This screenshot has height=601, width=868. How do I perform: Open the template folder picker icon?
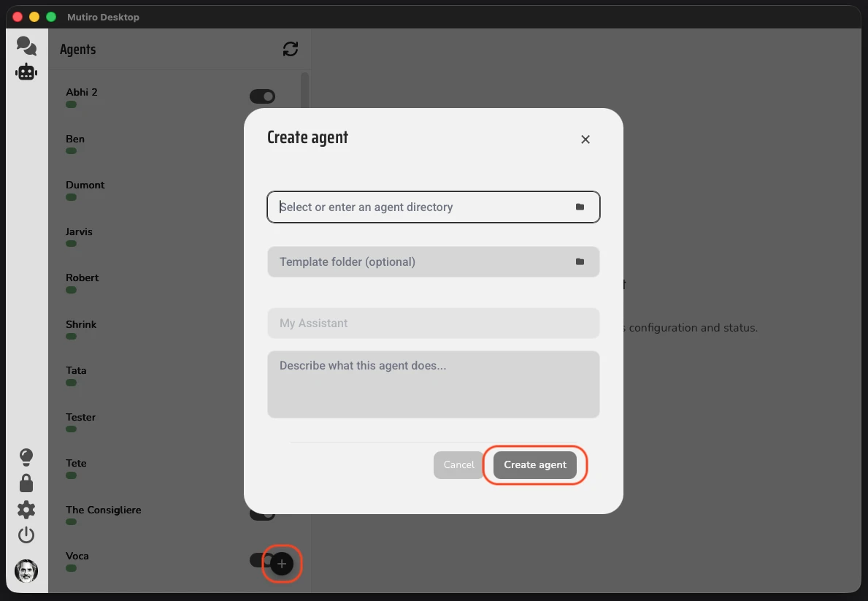tap(580, 261)
